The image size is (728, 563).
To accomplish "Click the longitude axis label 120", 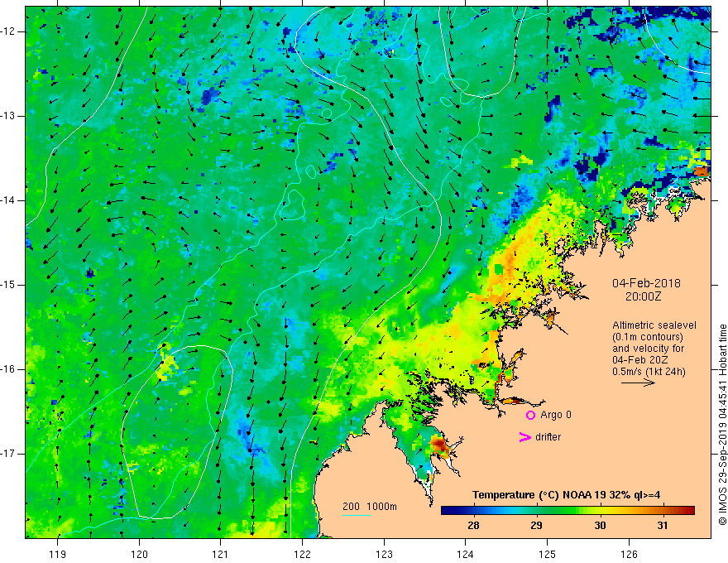I will click(139, 554).
